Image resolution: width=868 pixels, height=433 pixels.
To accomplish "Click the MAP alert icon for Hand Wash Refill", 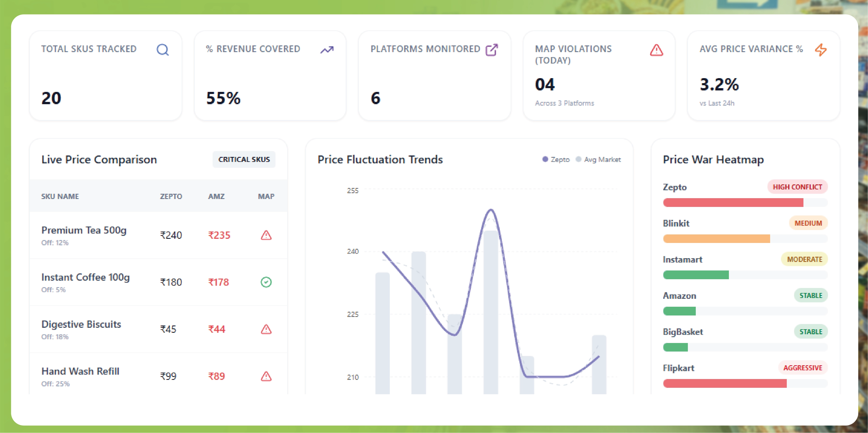I will pos(266,376).
